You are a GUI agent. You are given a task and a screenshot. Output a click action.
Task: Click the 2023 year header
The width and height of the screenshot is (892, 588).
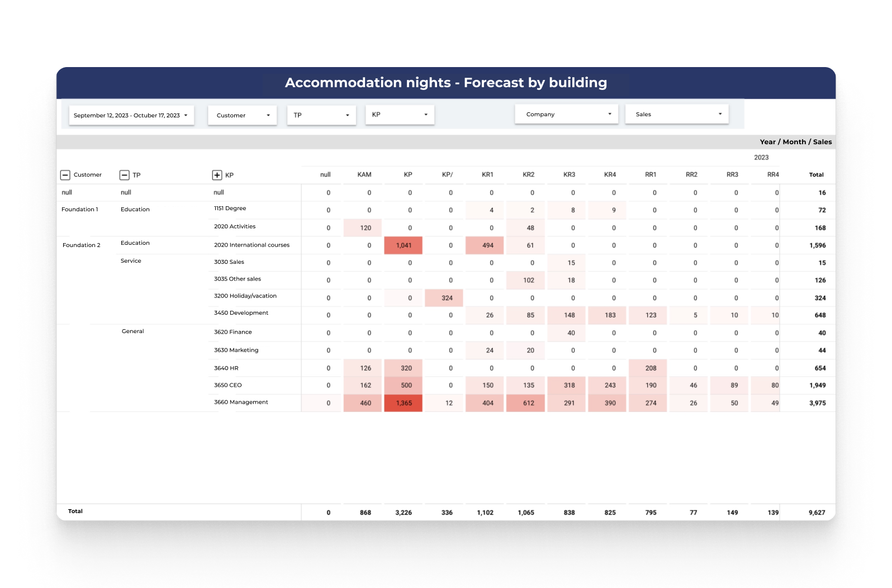tap(761, 158)
